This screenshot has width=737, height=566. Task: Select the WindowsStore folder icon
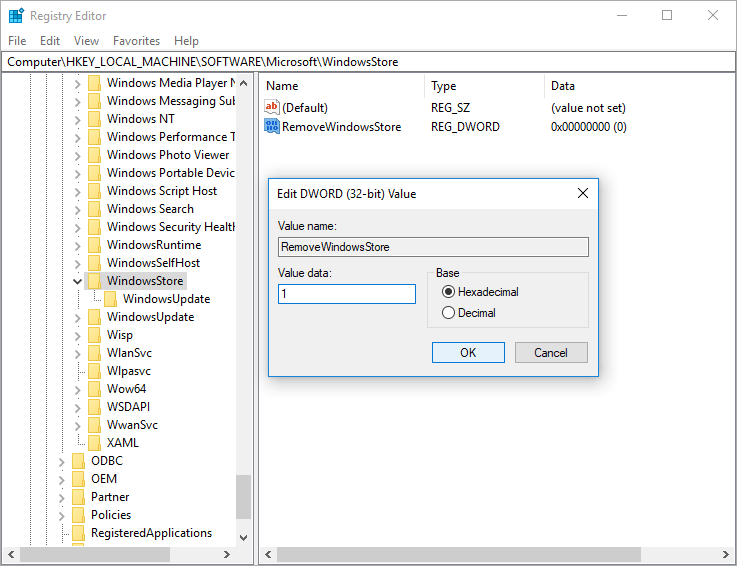[95, 281]
